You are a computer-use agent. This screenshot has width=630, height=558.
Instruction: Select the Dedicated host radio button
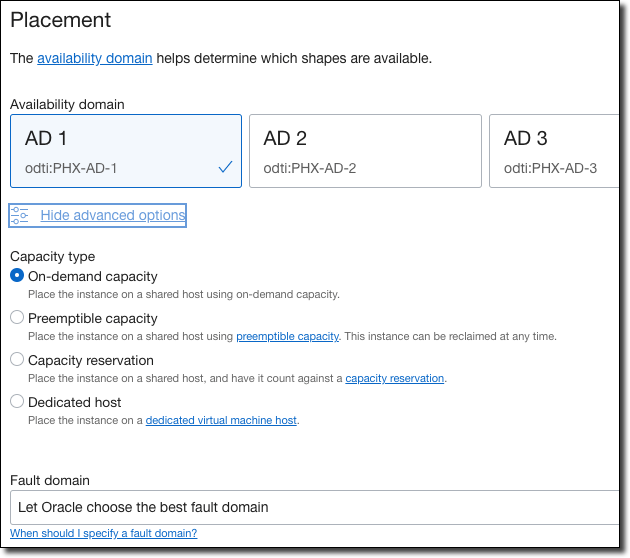click(x=17, y=402)
